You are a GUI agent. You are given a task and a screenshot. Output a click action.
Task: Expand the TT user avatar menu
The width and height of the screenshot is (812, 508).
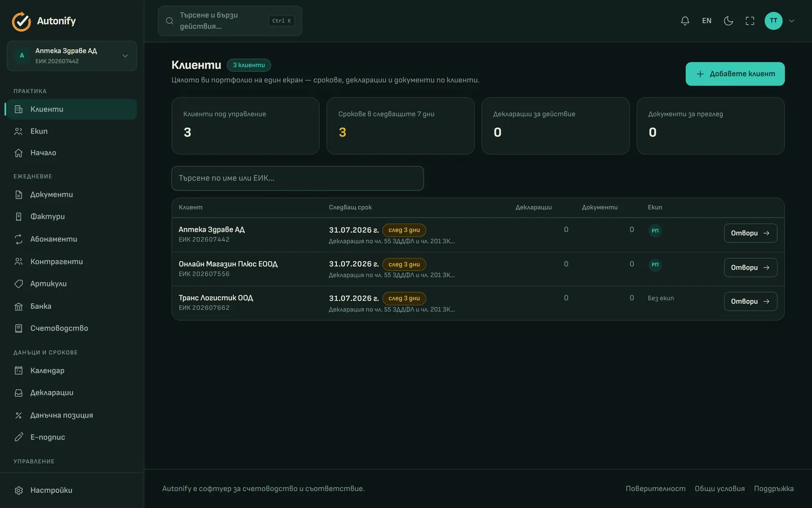pyautogui.click(x=780, y=21)
